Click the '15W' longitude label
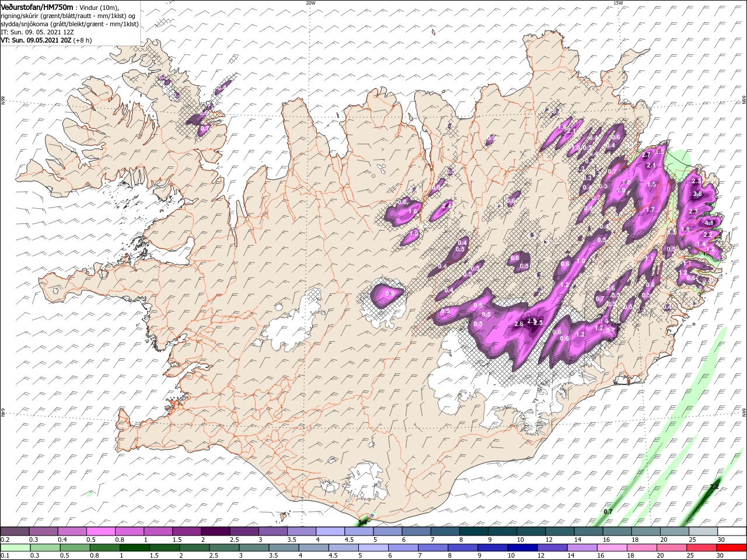Viewport: 747px width, 560px height. pyautogui.click(x=618, y=3)
